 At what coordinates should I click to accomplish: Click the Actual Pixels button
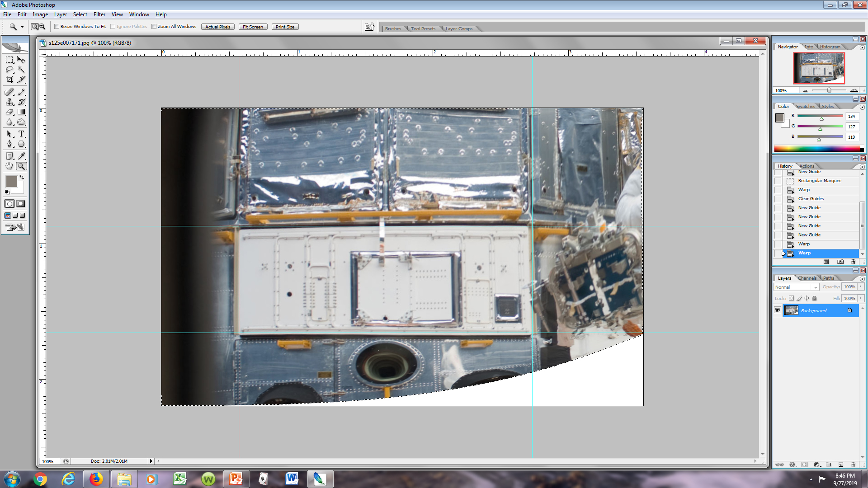[217, 27]
